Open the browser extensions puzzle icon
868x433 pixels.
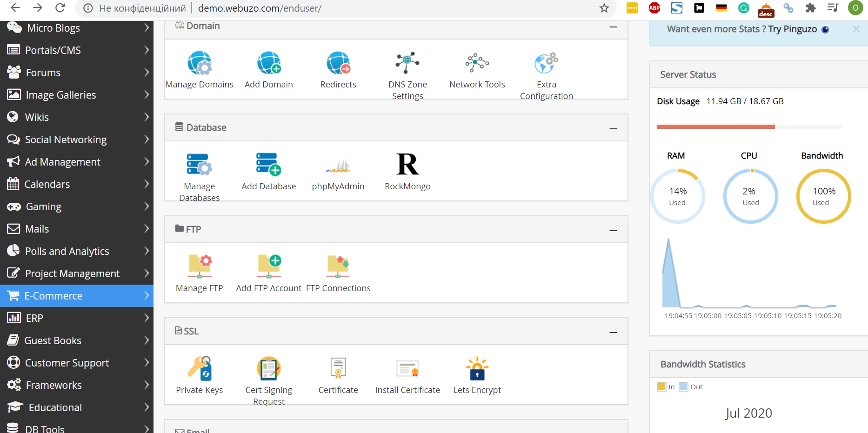click(811, 8)
